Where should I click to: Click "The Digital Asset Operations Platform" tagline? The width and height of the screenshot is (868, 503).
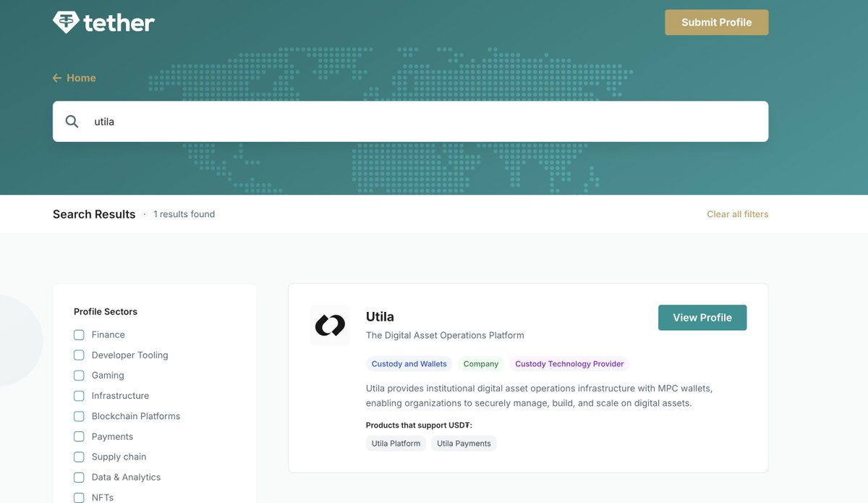[x=445, y=336]
